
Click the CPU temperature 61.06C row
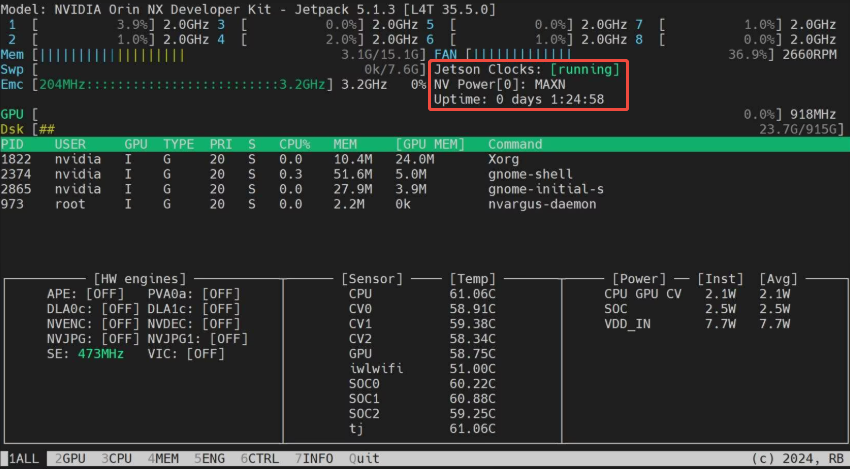coord(422,294)
